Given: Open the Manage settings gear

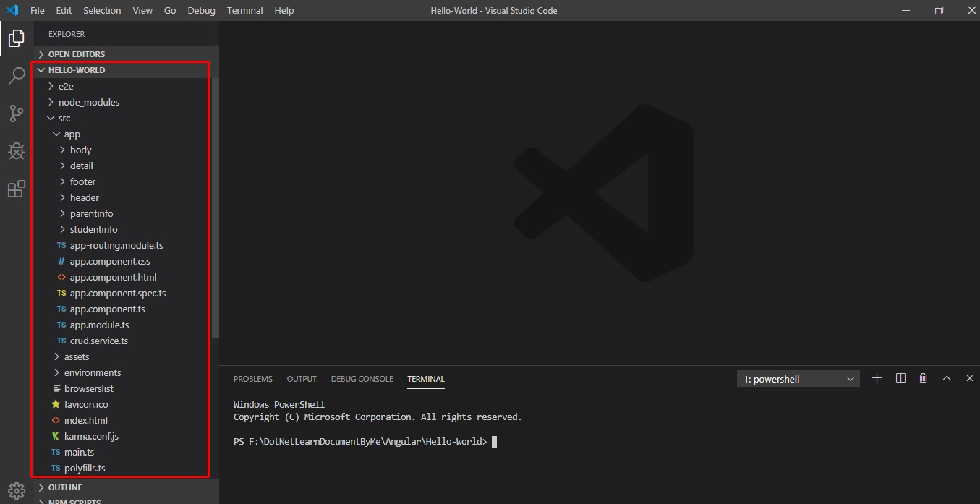Looking at the screenshot, I should [16, 490].
